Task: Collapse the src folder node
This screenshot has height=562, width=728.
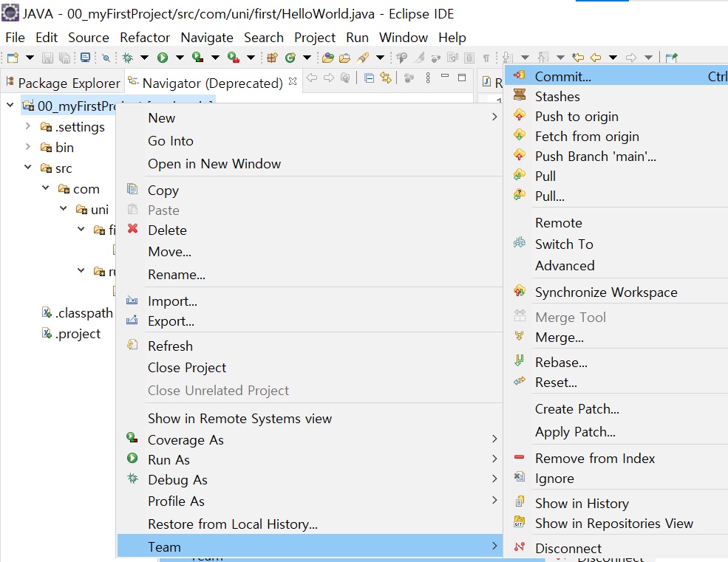Action: pyautogui.click(x=28, y=167)
